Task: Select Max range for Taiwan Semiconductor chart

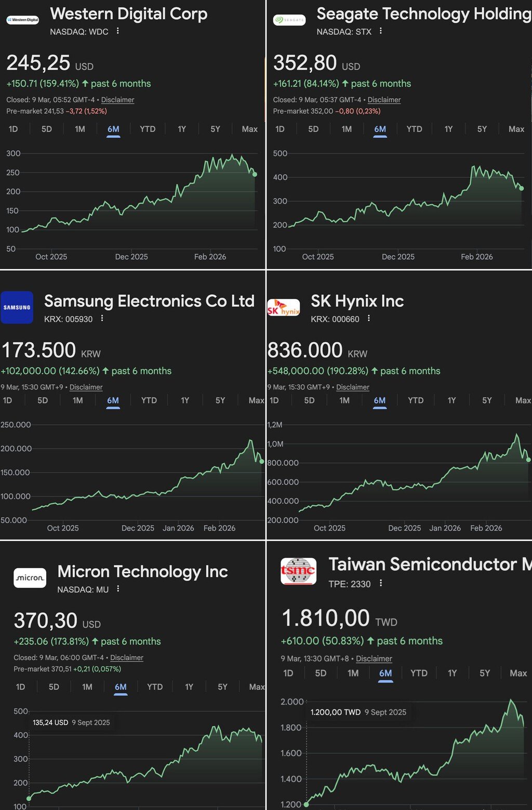Action: tap(518, 673)
